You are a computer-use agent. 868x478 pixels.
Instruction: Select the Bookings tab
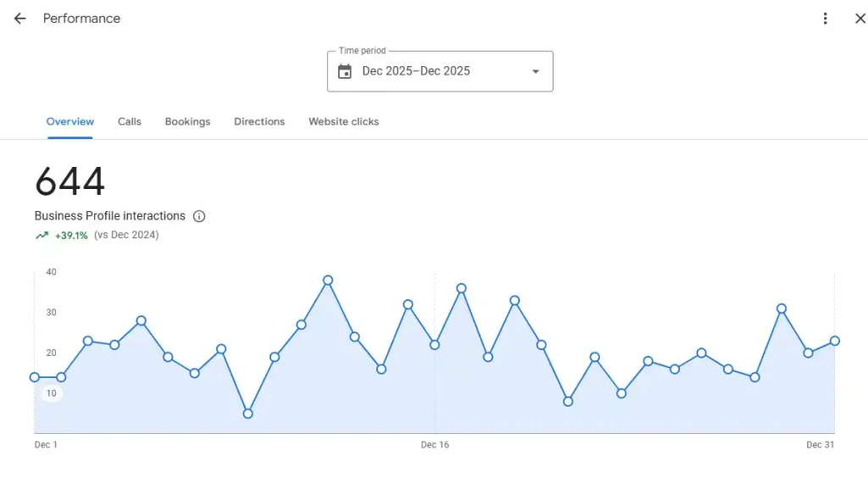(187, 122)
